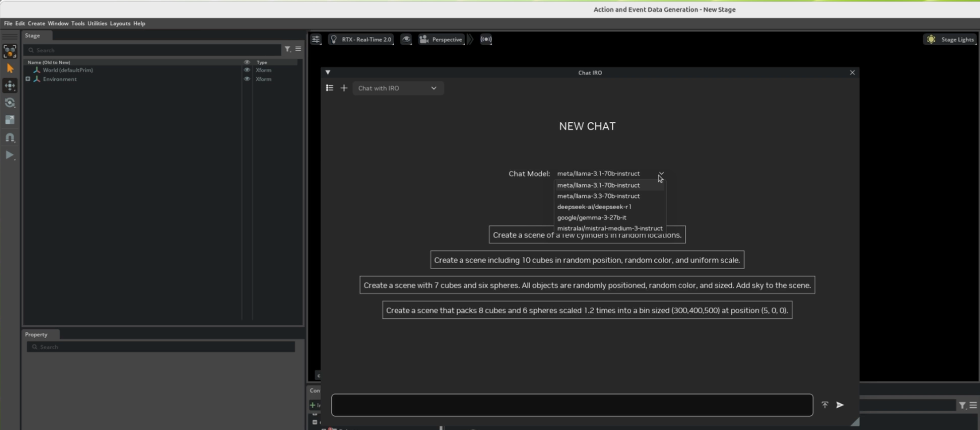Click the camera expand arrow next to Perspective
Viewport: 980px width, 430px height.
coord(470,40)
